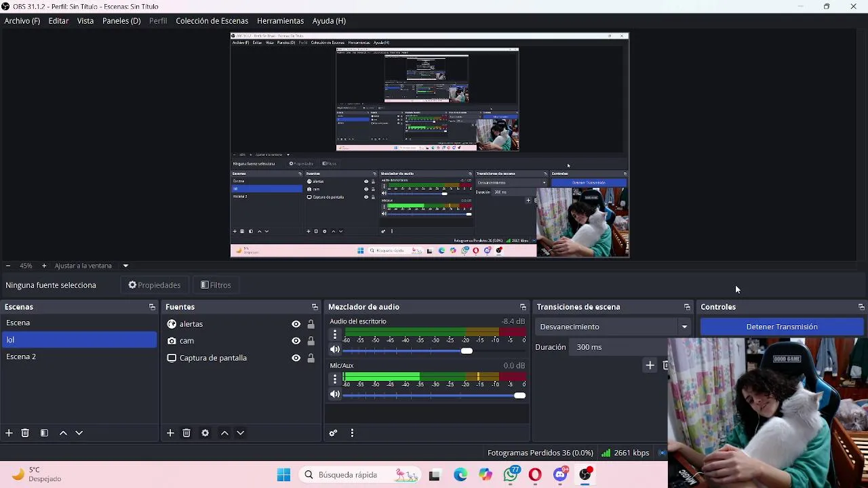
Task: Remove selected scene using Escenas trash icon
Action: [x=25, y=433]
